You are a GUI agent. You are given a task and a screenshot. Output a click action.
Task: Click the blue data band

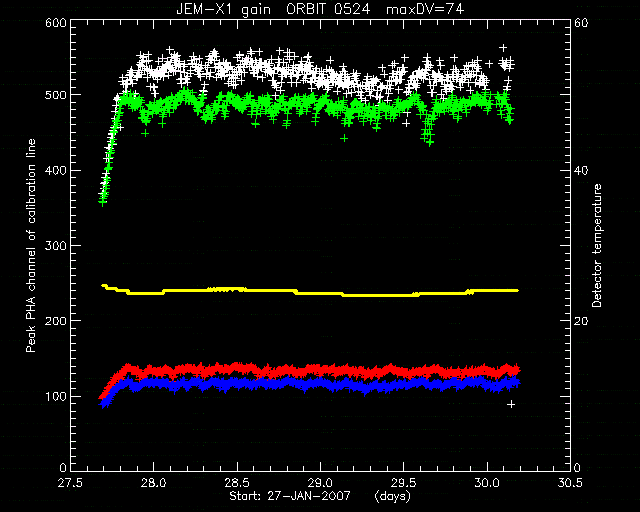[x=310, y=384]
